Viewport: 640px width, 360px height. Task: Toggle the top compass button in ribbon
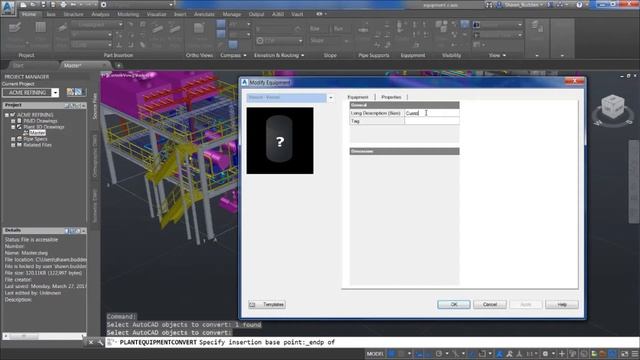pos(221,24)
